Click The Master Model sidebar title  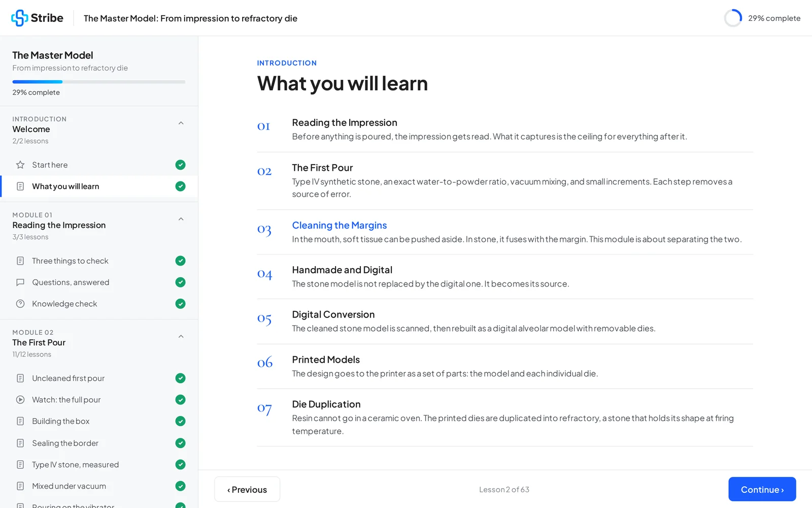pos(53,55)
